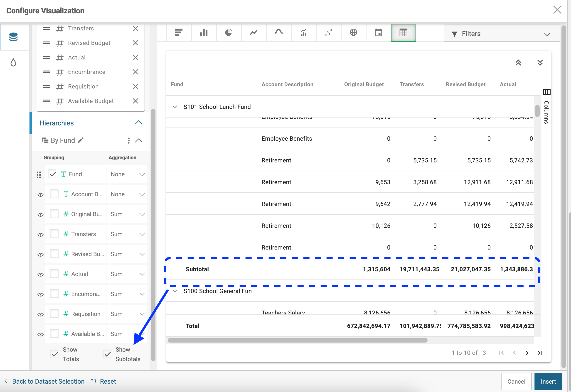Viewport: 571px width, 392px height.
Task: Sort by the Actual column header
Action: (508, 84)
